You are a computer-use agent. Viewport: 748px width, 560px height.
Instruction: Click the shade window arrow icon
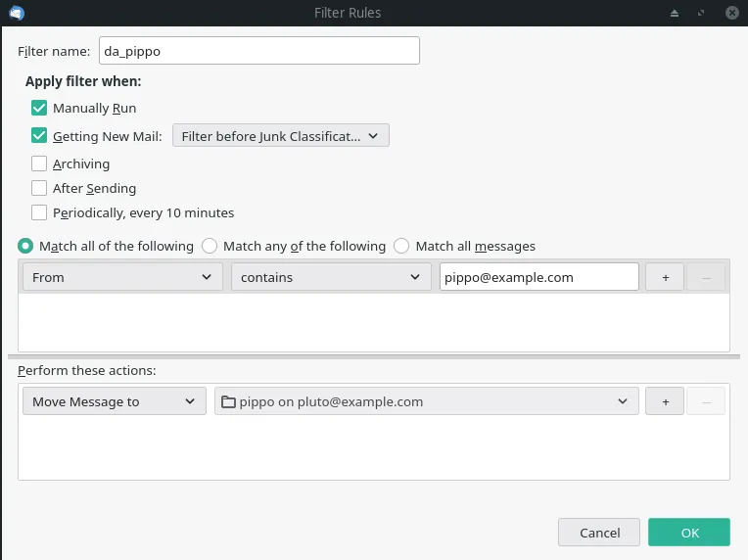[x=674, y=14]
